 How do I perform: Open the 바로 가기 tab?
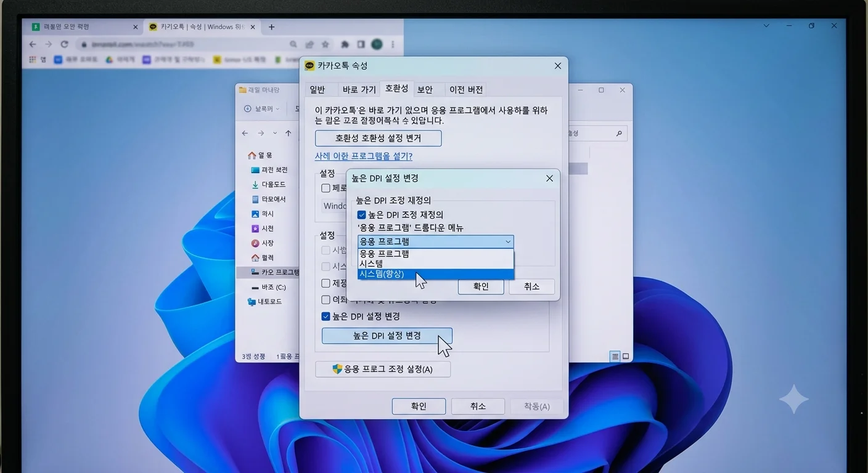pos(359,89)
